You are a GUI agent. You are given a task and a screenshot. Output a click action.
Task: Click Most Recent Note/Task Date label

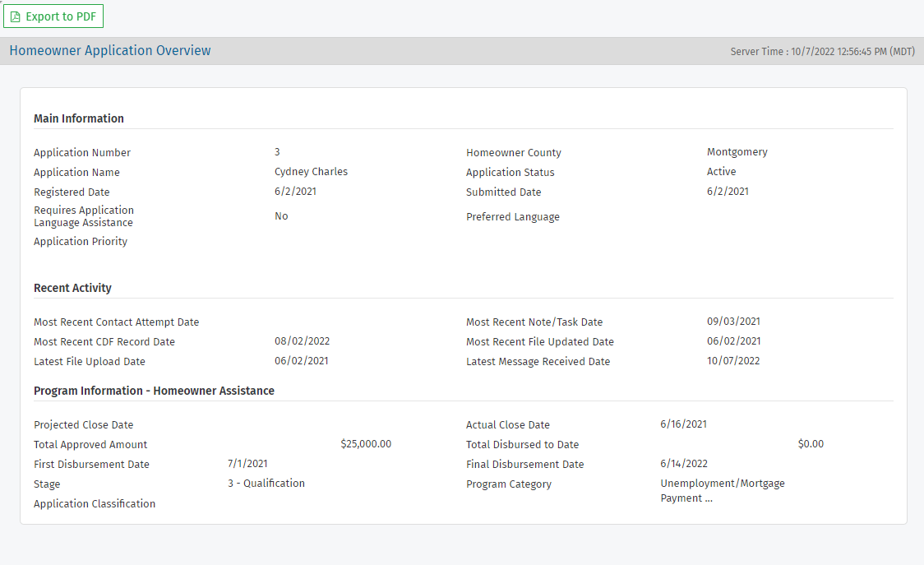(534, 322)
